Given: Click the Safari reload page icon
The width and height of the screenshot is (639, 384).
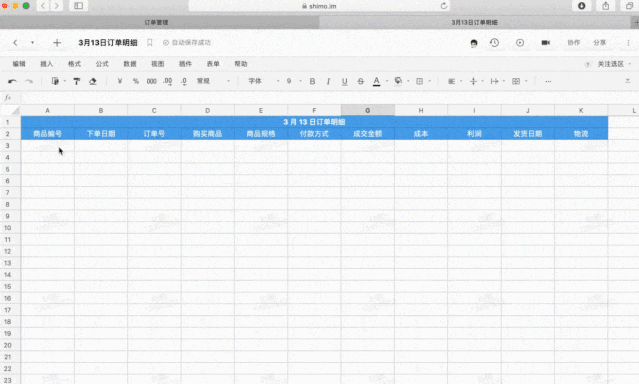Looking at the screenshot, I should pos(444,6).
